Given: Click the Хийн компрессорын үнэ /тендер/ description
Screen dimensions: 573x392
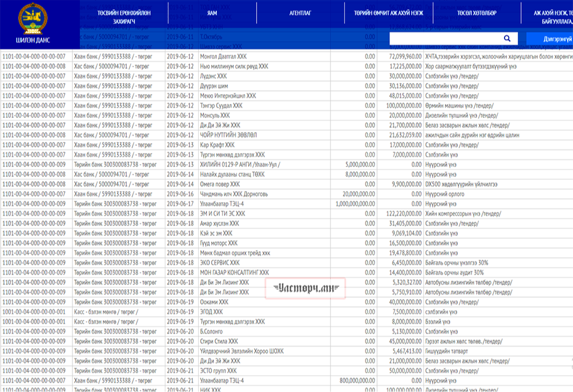Looking at the screenshot, I should [x=463, y=214].
